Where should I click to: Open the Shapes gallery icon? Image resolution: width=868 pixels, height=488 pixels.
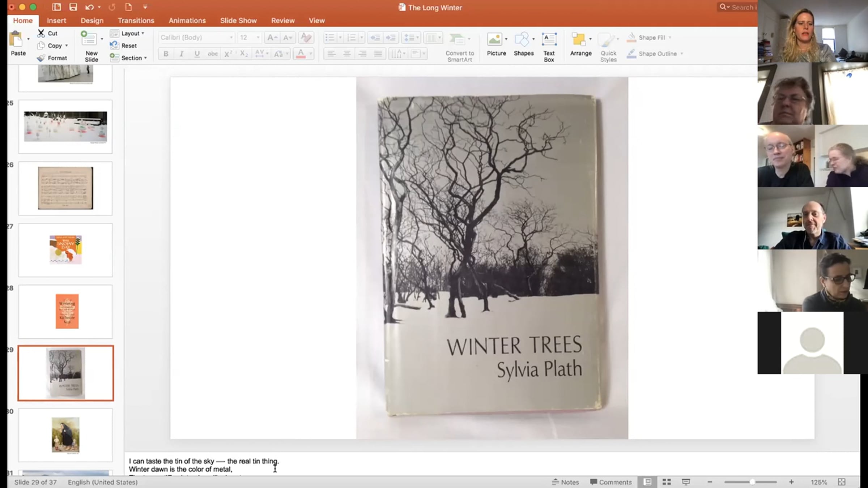click(521, 39)
